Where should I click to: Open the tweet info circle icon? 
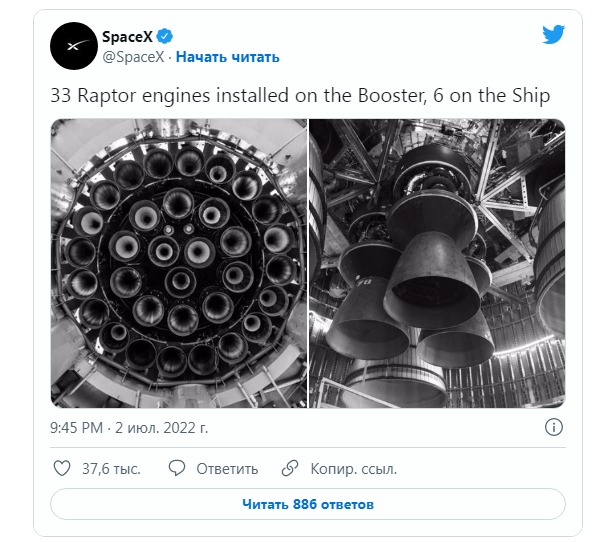pyautogui.click(x=553, y=427)
